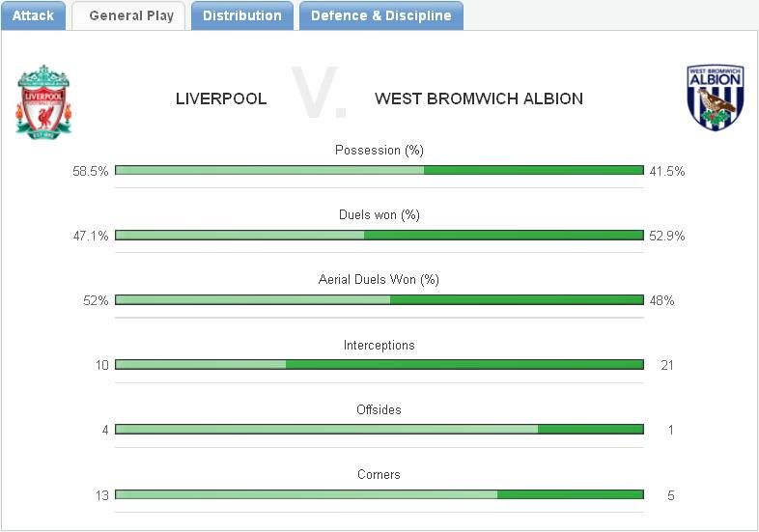Click the Offsides stat bar
This screenshot has width=759, height=532.
[x=379, y=430]
